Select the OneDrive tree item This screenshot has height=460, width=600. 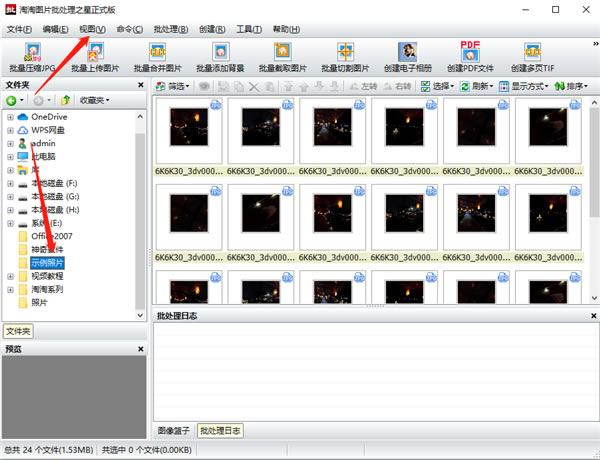49,117
